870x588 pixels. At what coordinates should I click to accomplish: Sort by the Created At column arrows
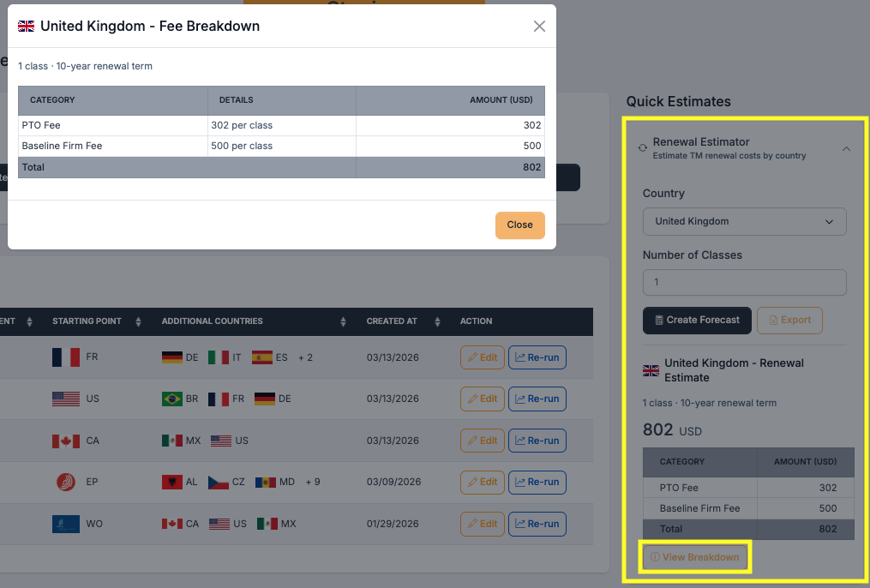click(x=437, y=321)
